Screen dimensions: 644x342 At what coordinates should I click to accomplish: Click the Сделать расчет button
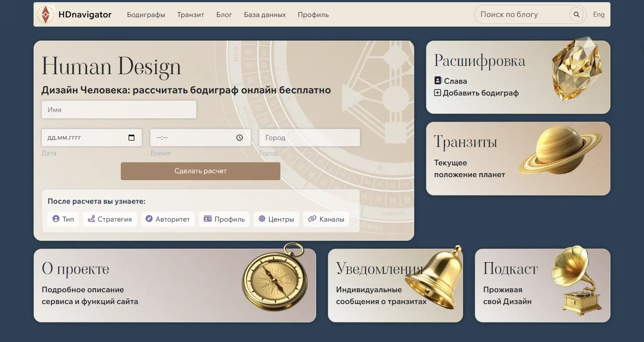pos(201,171)
